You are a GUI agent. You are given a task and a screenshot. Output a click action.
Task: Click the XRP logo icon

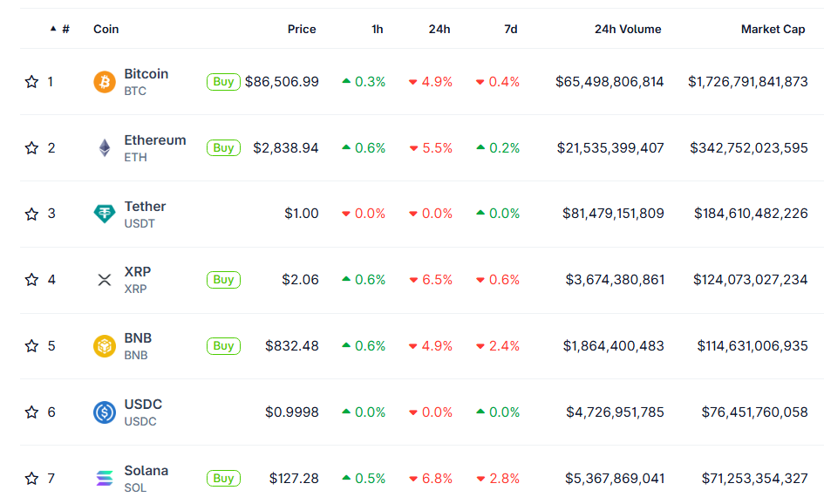pyautogui.click(x=105, y=280)
